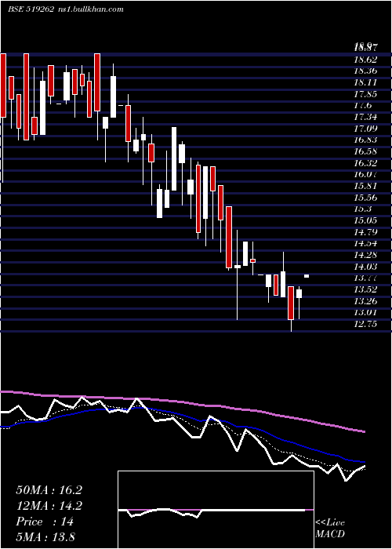Click the MACD histogram panel

[216, 510]
